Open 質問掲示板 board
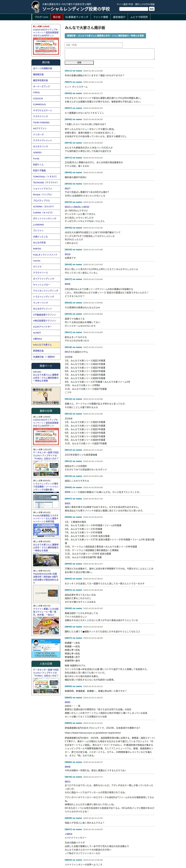The height and width of the screenshot is (868, 186). [x=46, y=351]
